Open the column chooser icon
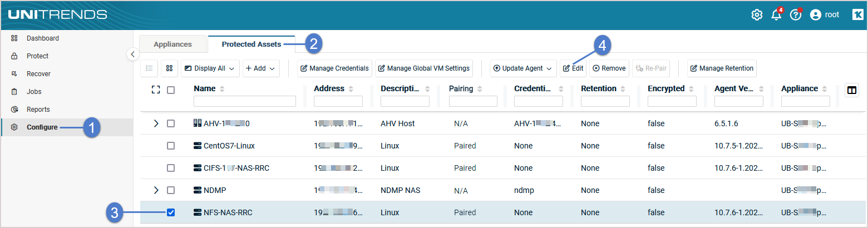Viewport: 868px width, 228px height. tap(851, 90)
